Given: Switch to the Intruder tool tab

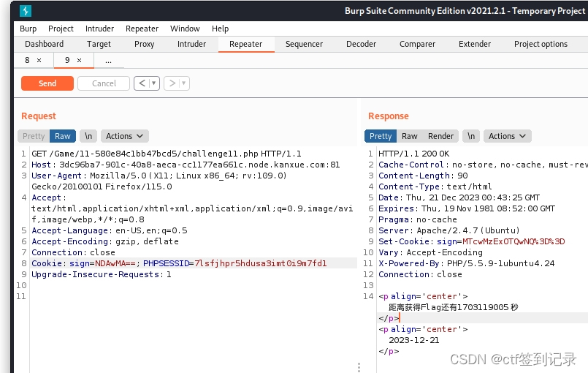Looking at the screenshot, I should [x=191, y=44].
